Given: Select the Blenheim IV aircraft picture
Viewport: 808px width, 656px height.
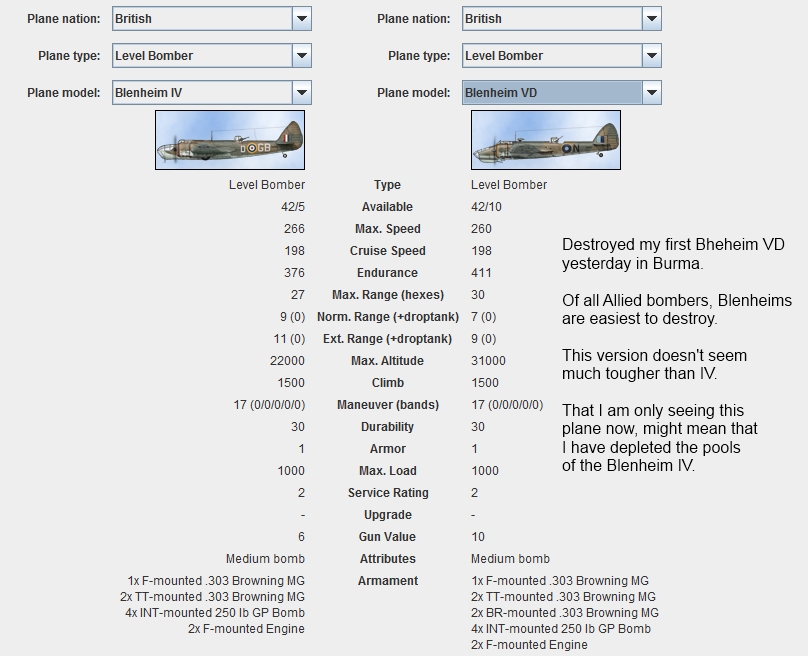Looking at the screenshot, I should pos(230,140).
